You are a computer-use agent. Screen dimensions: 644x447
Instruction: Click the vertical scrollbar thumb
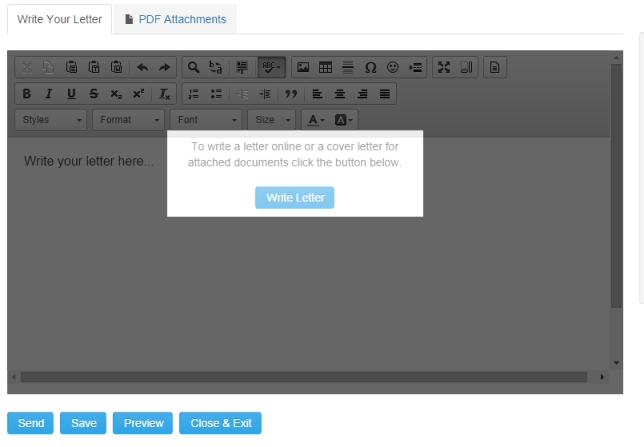[x=616, y=186]
